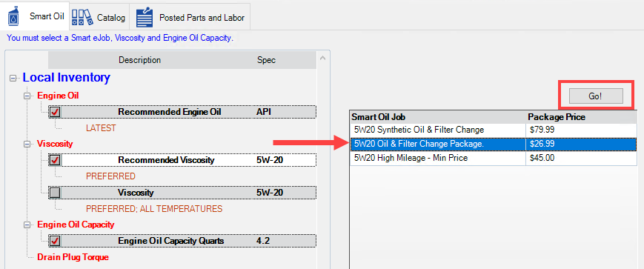
Task: Click the Posted Parts and Labor clipboard icon
Action: pos(145,17)
